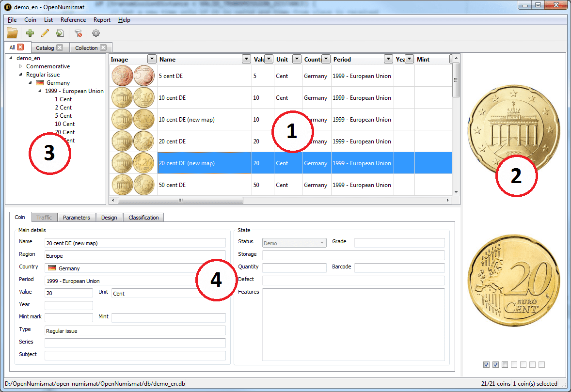This screenshot has height=392, width=571.
Task: Collapse the demo_en root node
Action: [11, 58]
